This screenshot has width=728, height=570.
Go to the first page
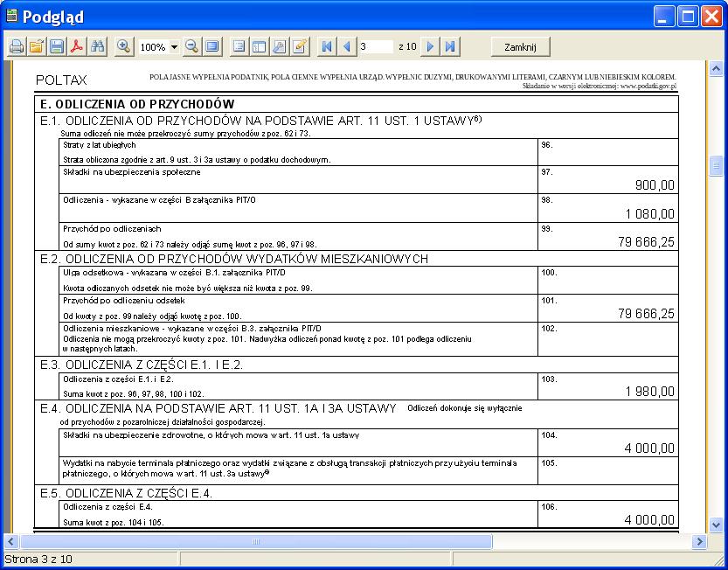click(327, 46)
